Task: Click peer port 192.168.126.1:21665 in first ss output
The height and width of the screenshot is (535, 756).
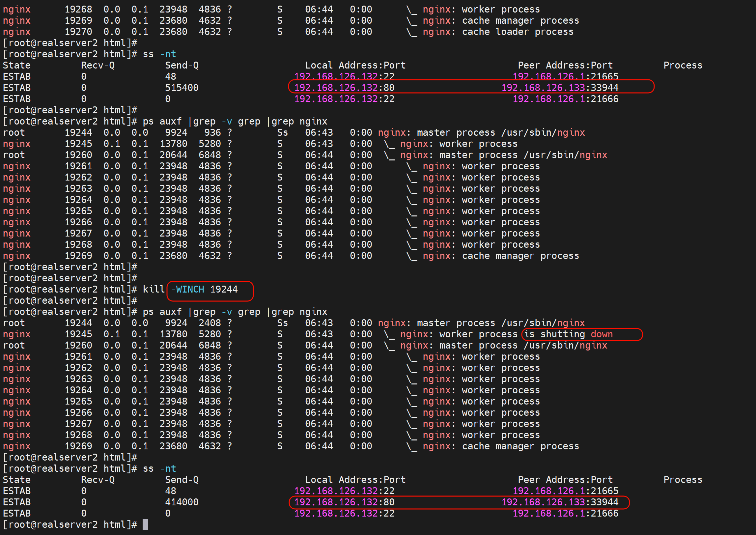Action: (x=565, y=77)
